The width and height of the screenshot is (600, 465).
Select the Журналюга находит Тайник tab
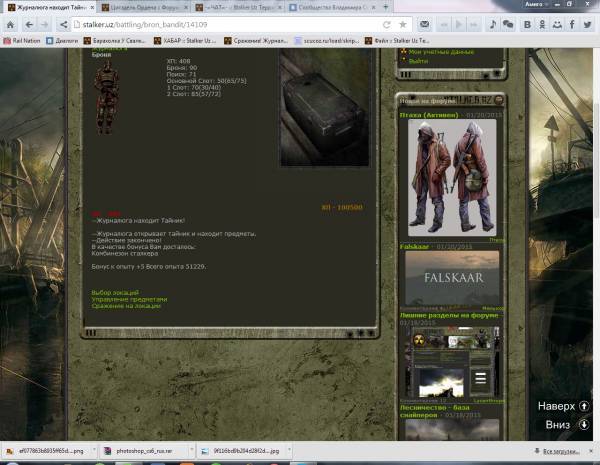[x=50, y=7]
